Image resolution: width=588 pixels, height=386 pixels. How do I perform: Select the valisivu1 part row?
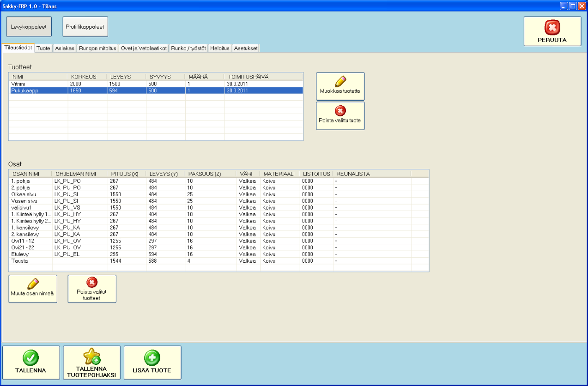pyautogui.click(x=219, y=208)
